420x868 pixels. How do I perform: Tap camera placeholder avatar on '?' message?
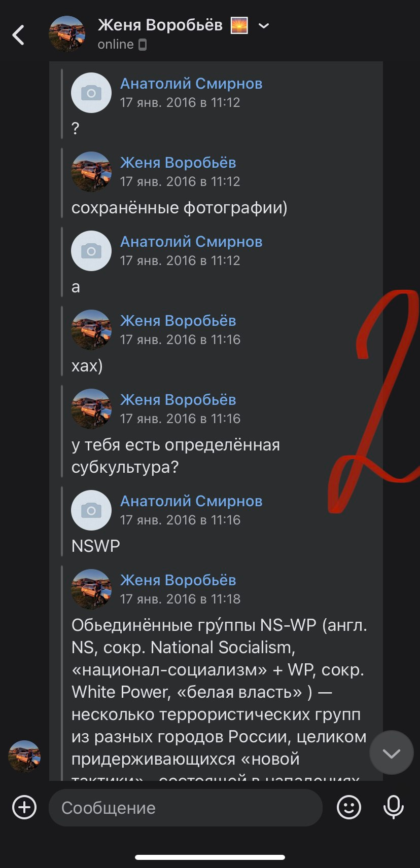91,93
